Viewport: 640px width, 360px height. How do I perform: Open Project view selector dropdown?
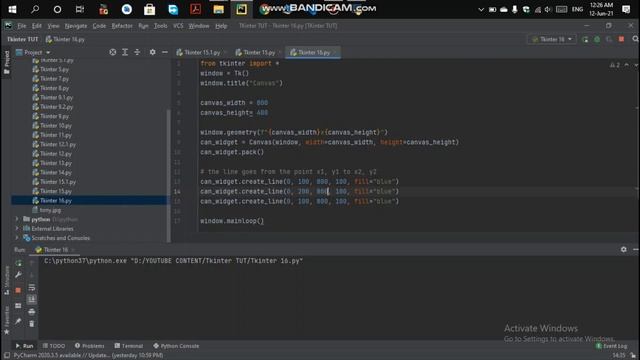[x=33, y=52]
